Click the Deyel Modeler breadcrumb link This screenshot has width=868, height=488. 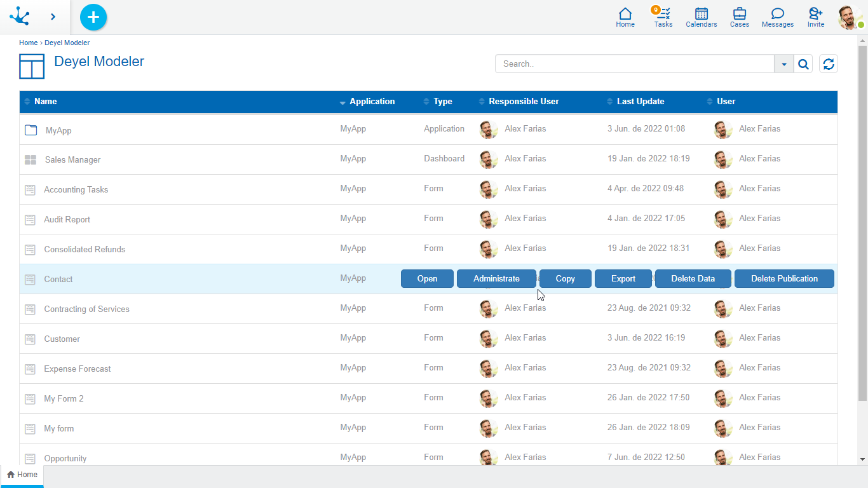[67, 43]
